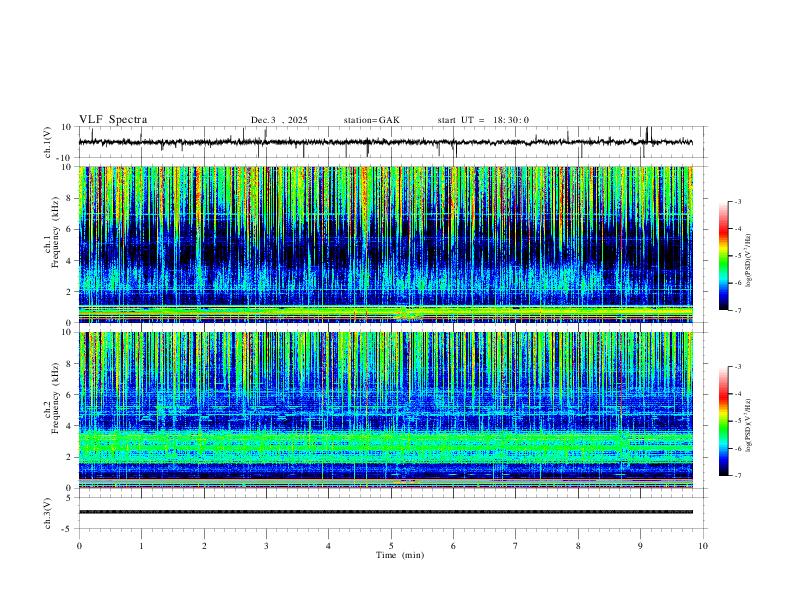Click time axis tick label "8"

(x=578, y=546)
